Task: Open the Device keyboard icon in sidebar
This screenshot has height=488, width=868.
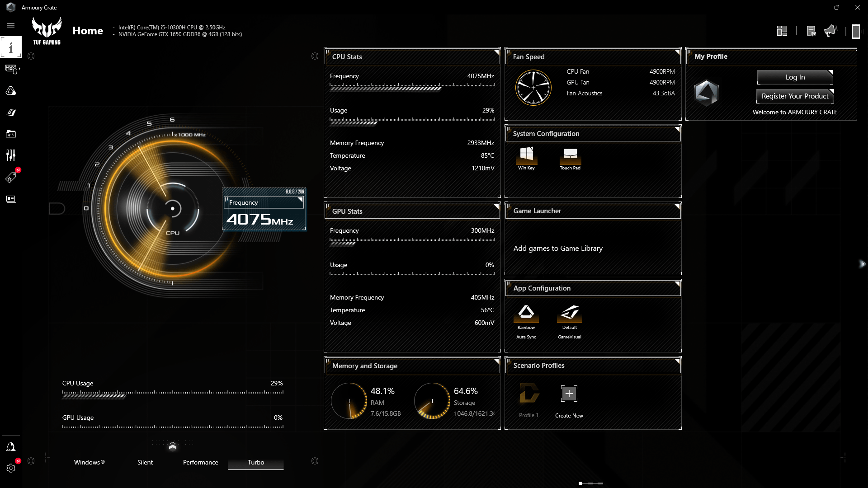Action: [x=11, y=69]
